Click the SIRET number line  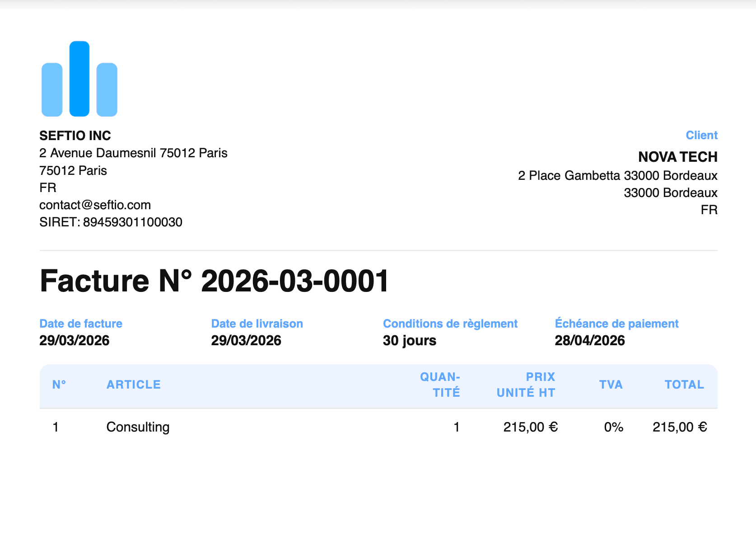pos(111,222)
